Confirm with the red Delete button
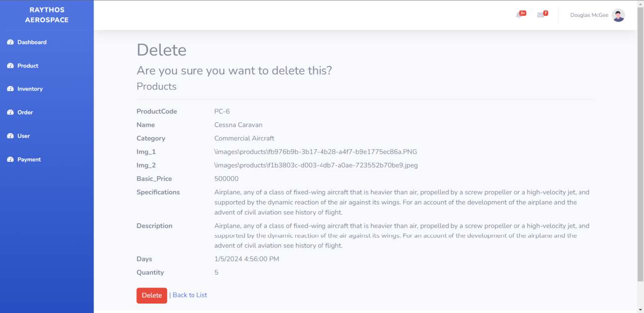Image resolution: width=644 pixels, height=313 pixels. tap(152, 296)
